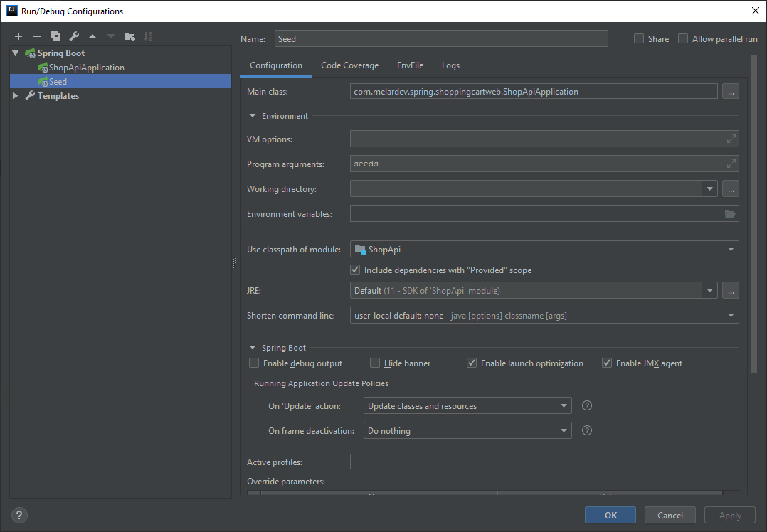Open Use classpath of module dropdown
Viewport: 767px width, 532px height.
coord(544,250)
